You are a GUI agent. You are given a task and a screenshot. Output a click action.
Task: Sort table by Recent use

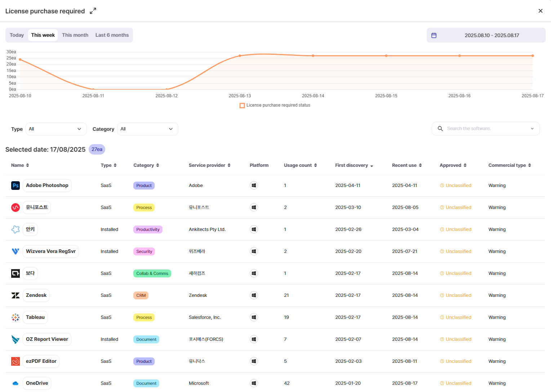[x=407, y=165]
